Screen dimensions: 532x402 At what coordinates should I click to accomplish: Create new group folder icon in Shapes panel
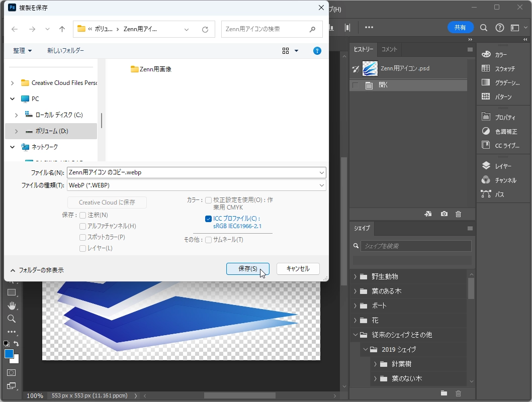[444, 393]
